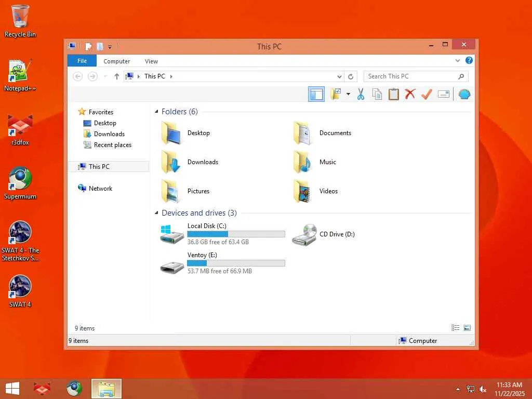532x399 pixels.
Task: Click File Explorer taskbar button
Action: 107,389
